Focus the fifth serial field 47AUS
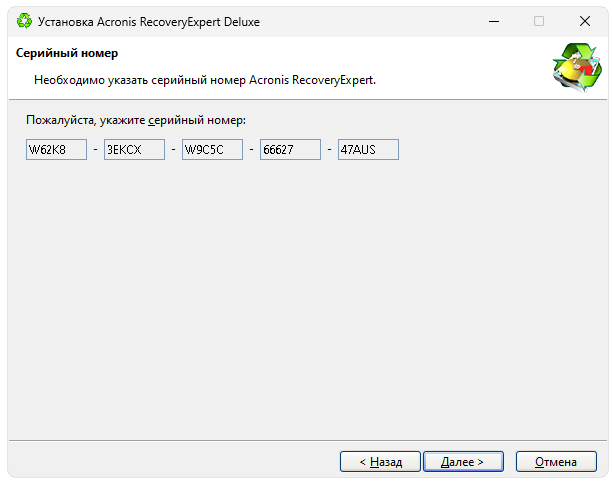The height and width of the screenshot is (482, 612). pyautogui.click(x=368, y=149)
